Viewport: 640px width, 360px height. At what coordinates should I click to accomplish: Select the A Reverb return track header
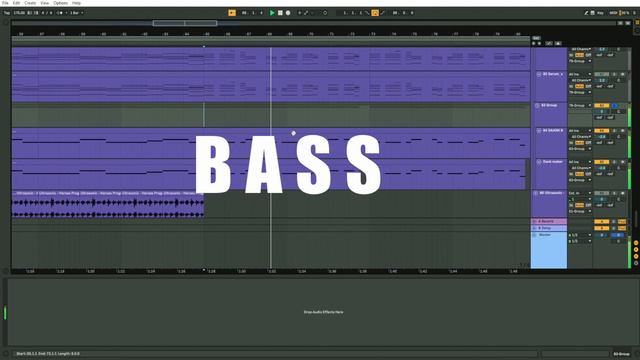coord(549,221)
